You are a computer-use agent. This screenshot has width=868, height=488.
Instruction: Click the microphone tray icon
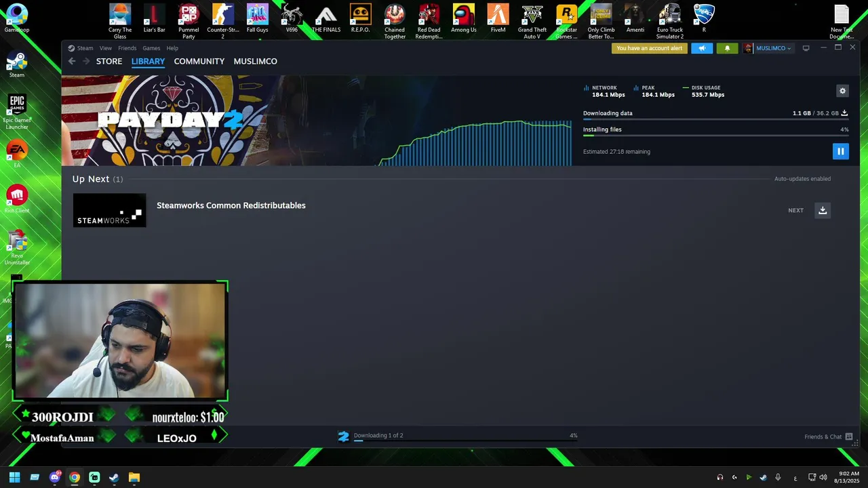[x=778, y=477]
